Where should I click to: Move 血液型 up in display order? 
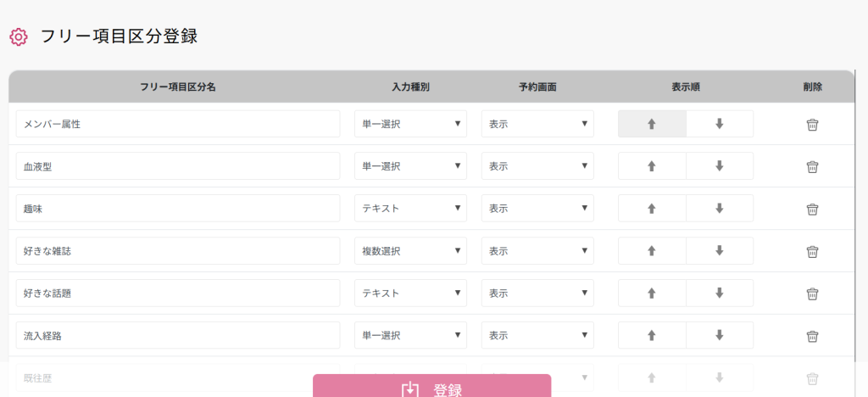pos(652,166)
